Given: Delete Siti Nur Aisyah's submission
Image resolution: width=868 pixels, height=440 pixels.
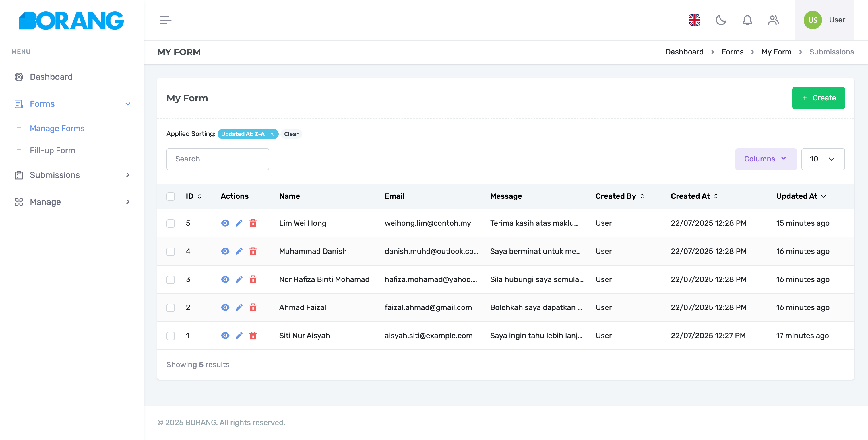Looking at the screenshot, I should 253,336.
